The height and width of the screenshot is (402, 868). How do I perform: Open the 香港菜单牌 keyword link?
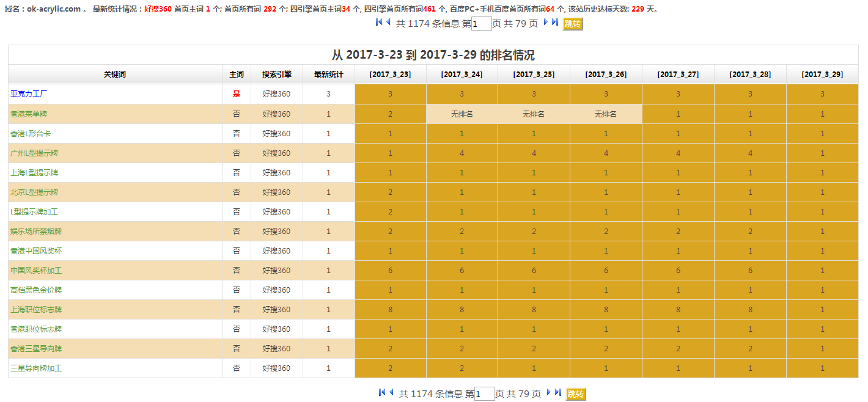pyautogui.click(x=29, y=114)
